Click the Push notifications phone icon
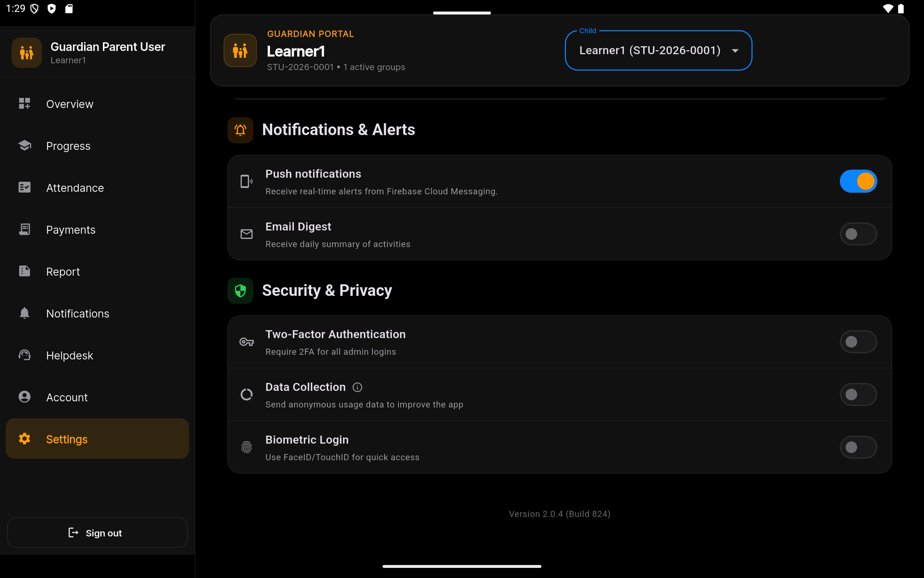The width and height of the screenshot is (924, 578). coord(247,181)
